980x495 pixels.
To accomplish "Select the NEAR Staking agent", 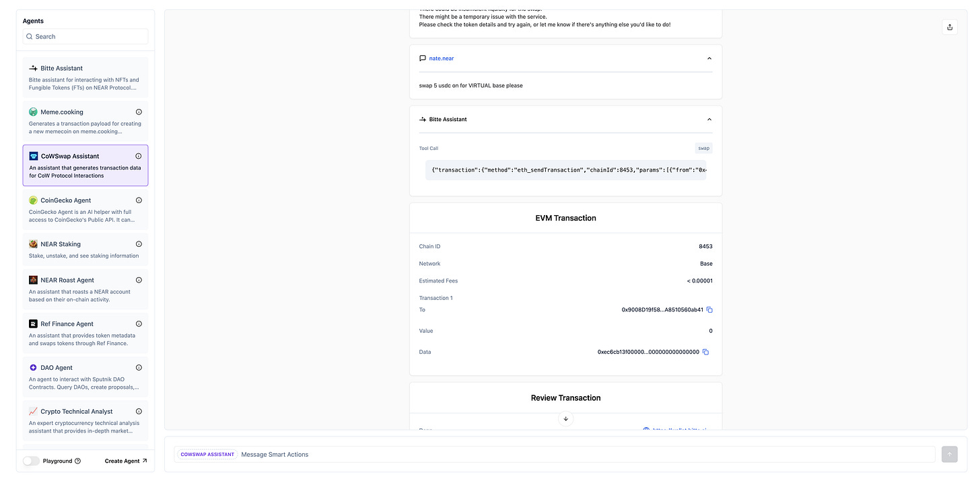I will 85,249.
